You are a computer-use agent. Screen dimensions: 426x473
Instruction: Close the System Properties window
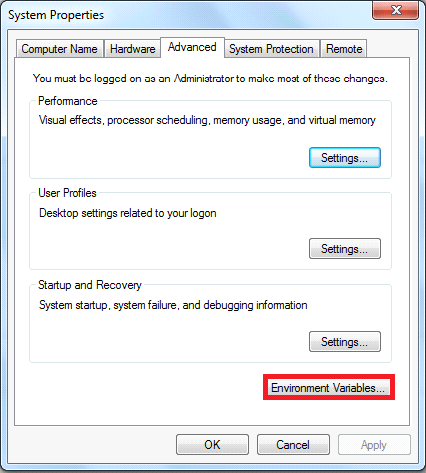(395, 10)
